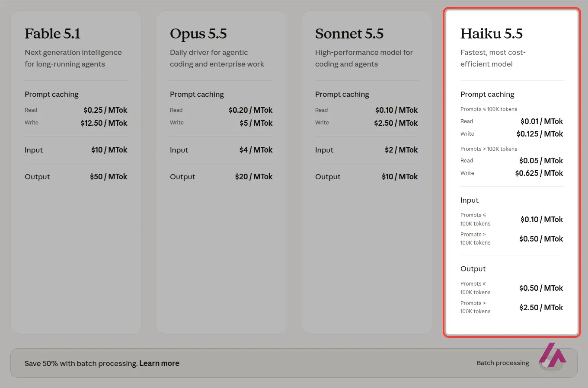Click Sonnet 5.5 Output price $10 / MTok
Screen dimensions: 588x388
pos(400,177)
